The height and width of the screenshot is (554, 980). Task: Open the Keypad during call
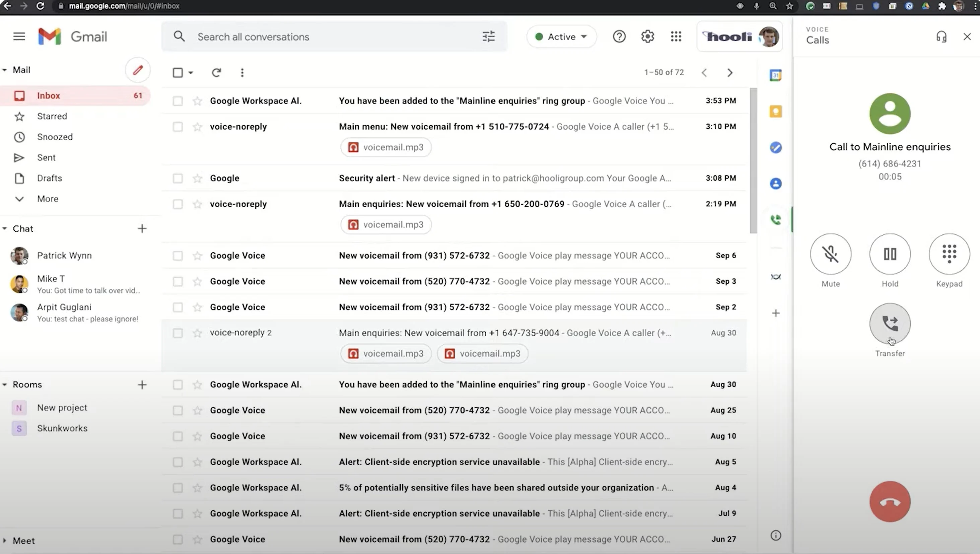tap(949, 254)
